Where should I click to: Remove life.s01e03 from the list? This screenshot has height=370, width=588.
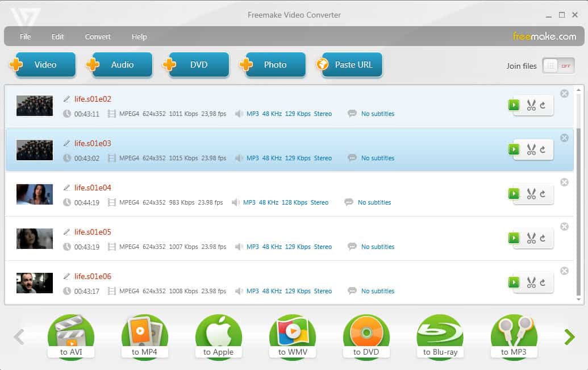coord(564,138)
